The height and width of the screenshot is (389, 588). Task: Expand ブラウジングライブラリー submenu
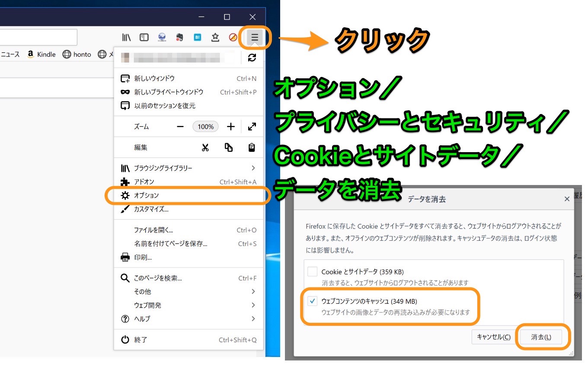(x=189, y=168)
